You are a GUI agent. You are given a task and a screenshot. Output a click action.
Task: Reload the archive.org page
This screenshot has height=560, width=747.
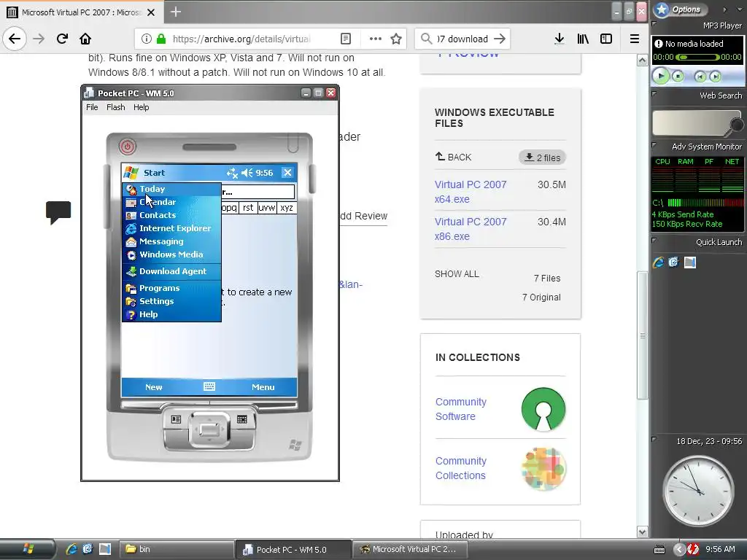tap(62, 39)
